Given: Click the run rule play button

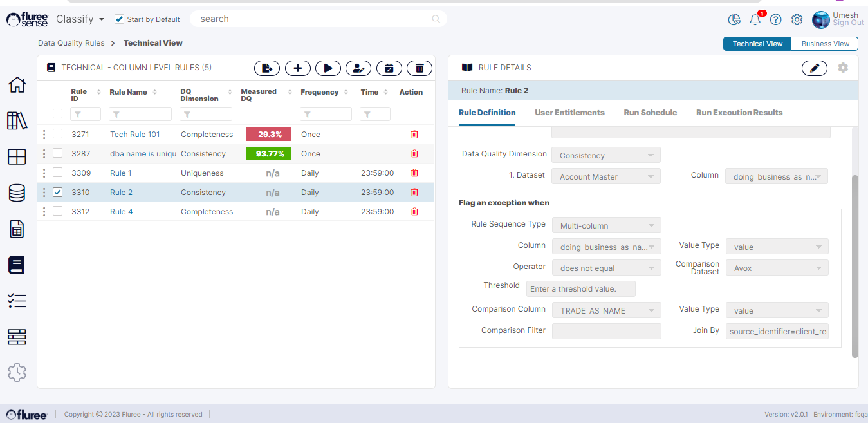Looking at the screenshot, I should [328, 68].
